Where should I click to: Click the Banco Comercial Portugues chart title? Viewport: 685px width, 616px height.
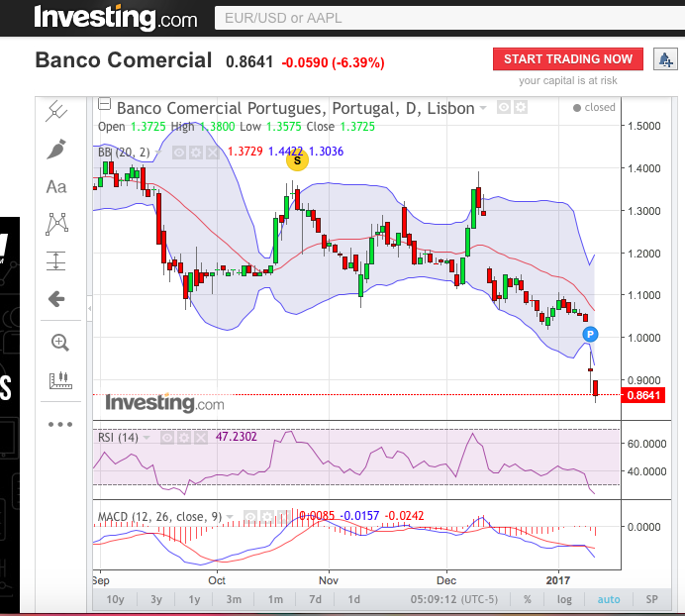pyautogui.click(x=295, y=108)
